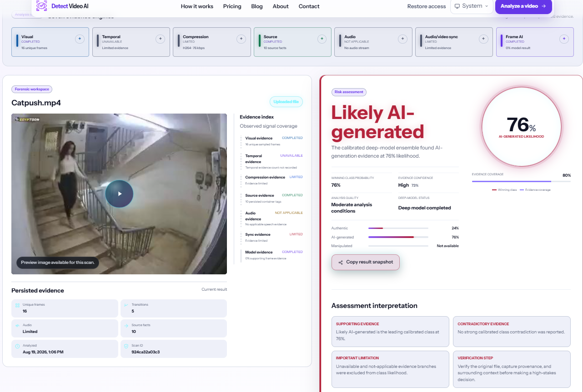Viewport: 583px width, 392px height.
Task: Click the monitor icon in theme selector
Action: click(x=457, y=6)
